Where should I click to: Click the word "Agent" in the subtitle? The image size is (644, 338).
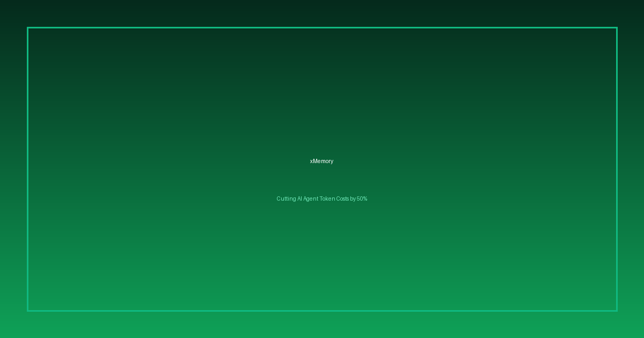[x=311, y=199]
